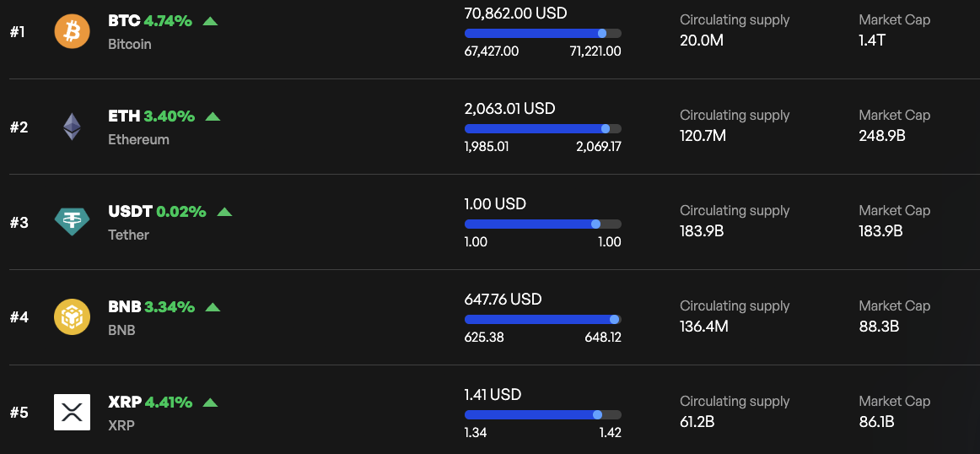Open the ETH ticker link

[124, 116]
